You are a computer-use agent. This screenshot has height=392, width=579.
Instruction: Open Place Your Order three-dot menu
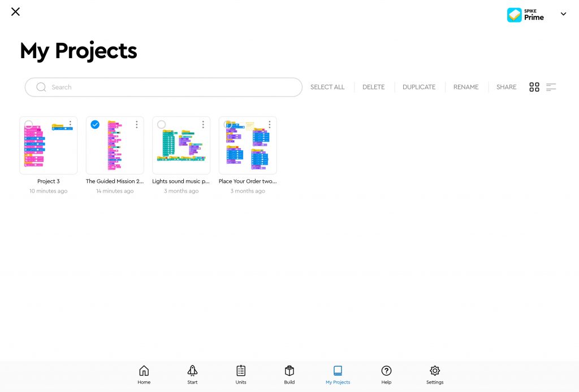pos(269,124)
